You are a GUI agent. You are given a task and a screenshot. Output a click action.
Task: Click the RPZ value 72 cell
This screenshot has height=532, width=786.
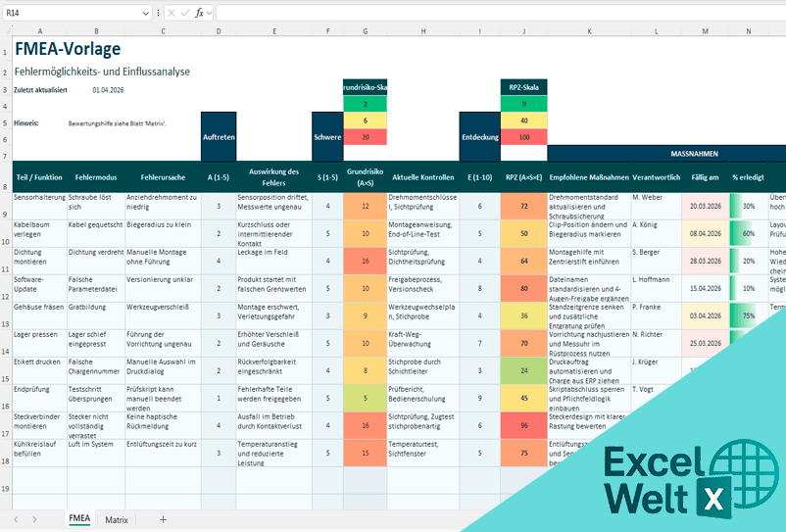click(x=523, y=206)
